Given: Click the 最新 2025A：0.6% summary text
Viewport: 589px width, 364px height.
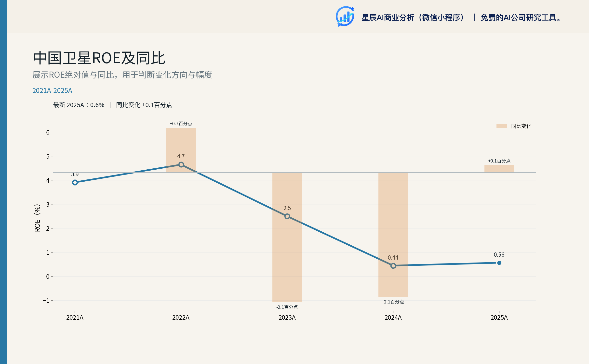Looking at the screenshot, I should 79,105.
